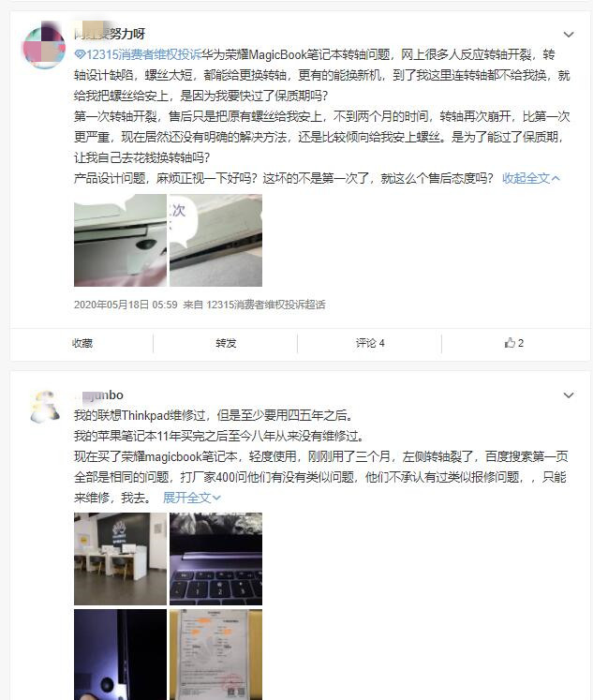This screenshot has width=593, height=700.
Task: Open the 12315消费者维权投诉超话 source link
Action: tap(266, 305)
